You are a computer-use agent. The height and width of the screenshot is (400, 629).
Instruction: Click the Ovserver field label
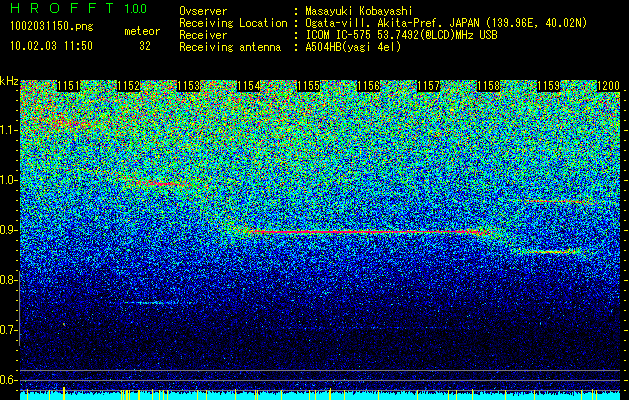[203, 11]
